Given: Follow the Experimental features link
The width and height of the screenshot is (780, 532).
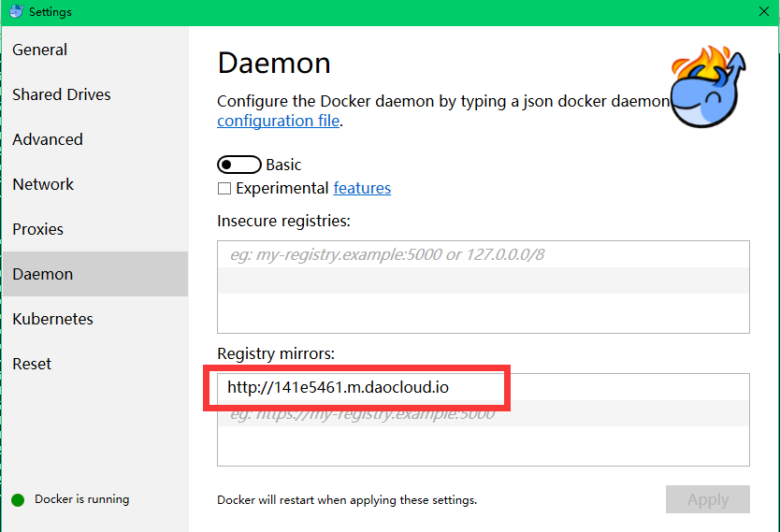Looking at the screenshot, I should click(362, 188).
